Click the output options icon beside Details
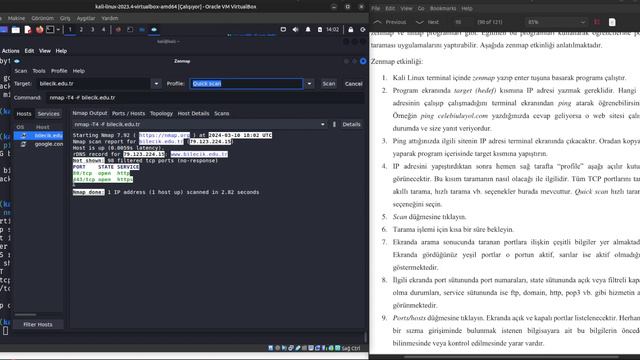 click(x=334, y=124)
